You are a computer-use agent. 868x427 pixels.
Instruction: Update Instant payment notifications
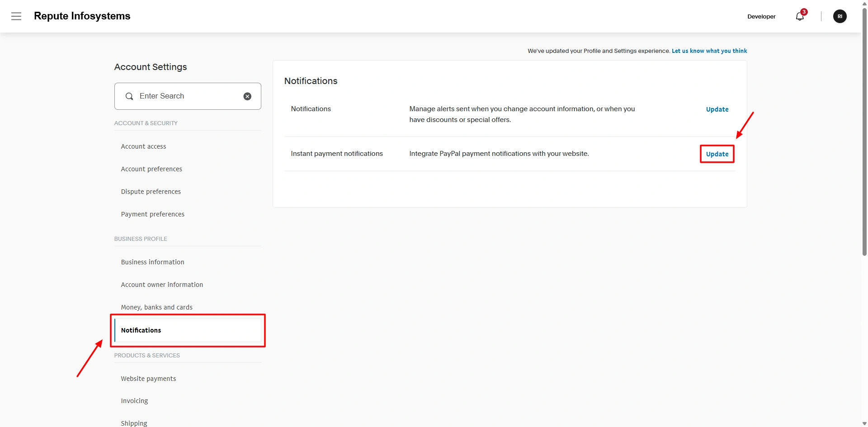(717, 154)
